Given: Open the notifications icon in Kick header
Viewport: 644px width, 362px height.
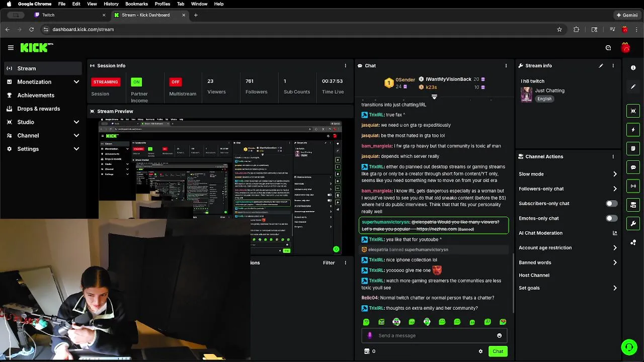Looking at the screenshot, I should (608, 48).
